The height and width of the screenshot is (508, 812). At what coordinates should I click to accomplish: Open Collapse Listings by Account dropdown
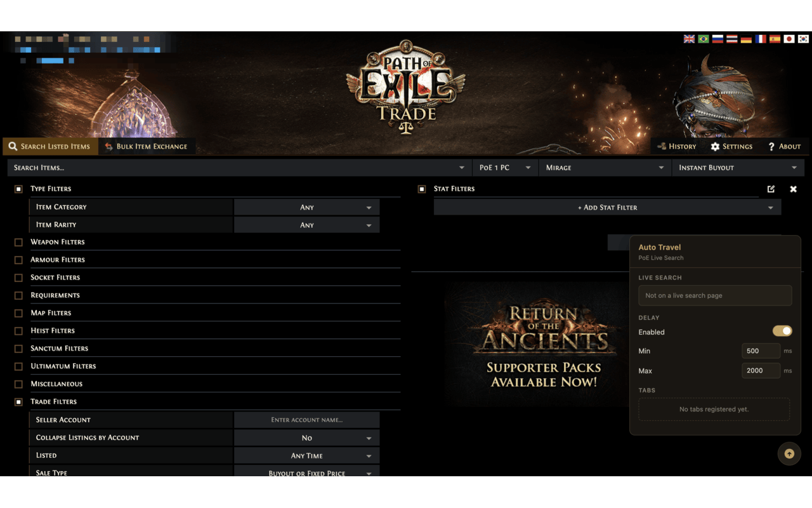[x=306, y=438]
